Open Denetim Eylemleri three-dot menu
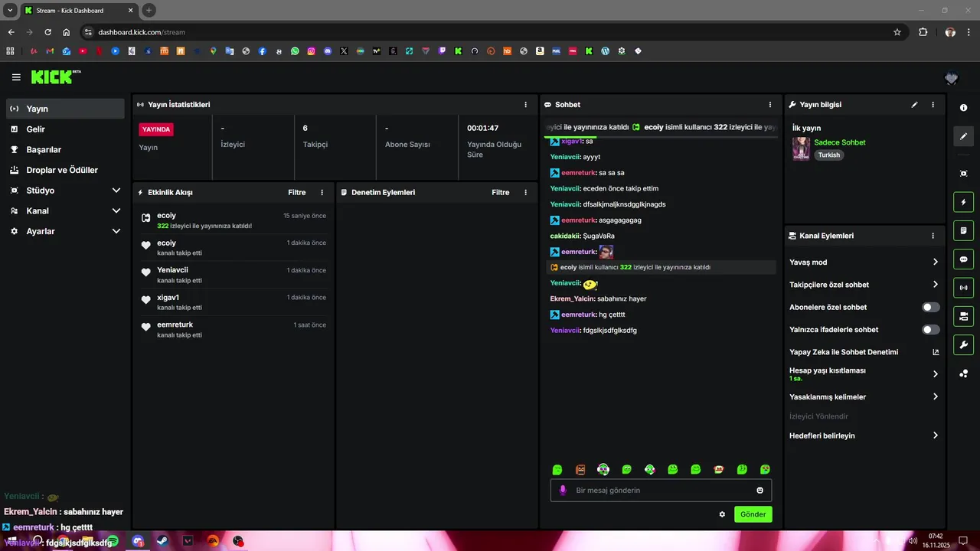Viewport: 980px width, 551px height. pos(525,193)
